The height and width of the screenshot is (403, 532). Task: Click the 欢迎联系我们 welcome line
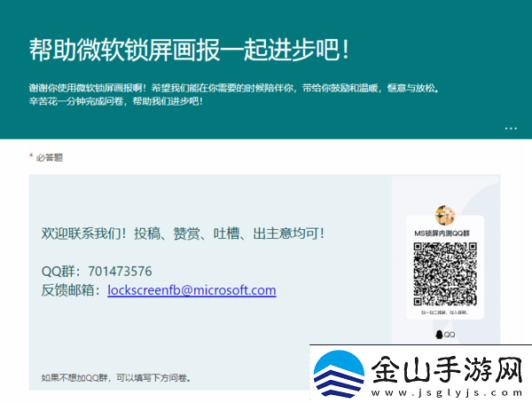(183, 233)
